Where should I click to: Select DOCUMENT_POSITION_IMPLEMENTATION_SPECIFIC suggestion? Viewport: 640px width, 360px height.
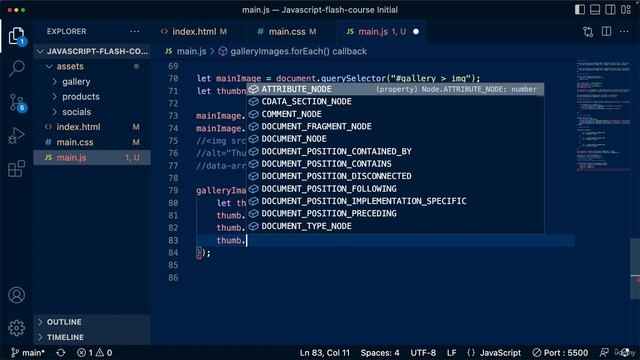(x=395, y=201)
